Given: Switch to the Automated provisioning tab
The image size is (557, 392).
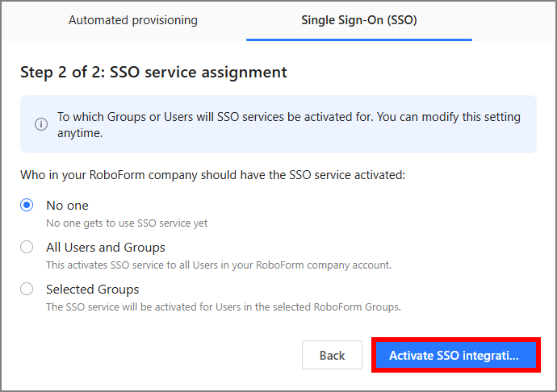Looking at the screenshot, I should [133, 20].
